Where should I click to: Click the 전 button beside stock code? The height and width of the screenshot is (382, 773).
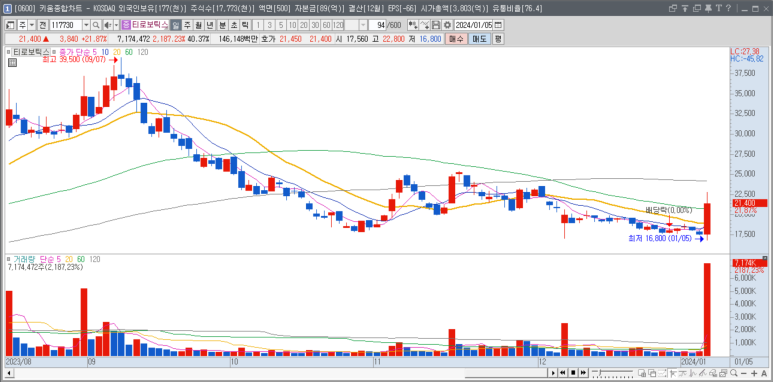[x=42, y=25]
